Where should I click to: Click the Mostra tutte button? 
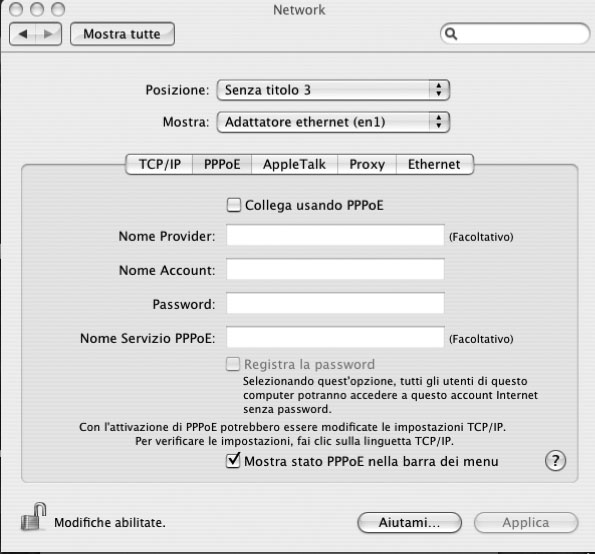[x=122, y=34]
